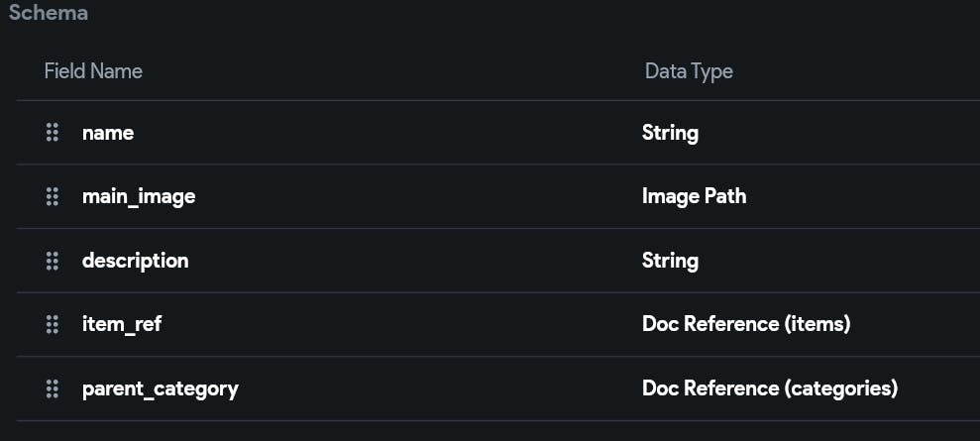Select the name field label

[x=108, y=133]
